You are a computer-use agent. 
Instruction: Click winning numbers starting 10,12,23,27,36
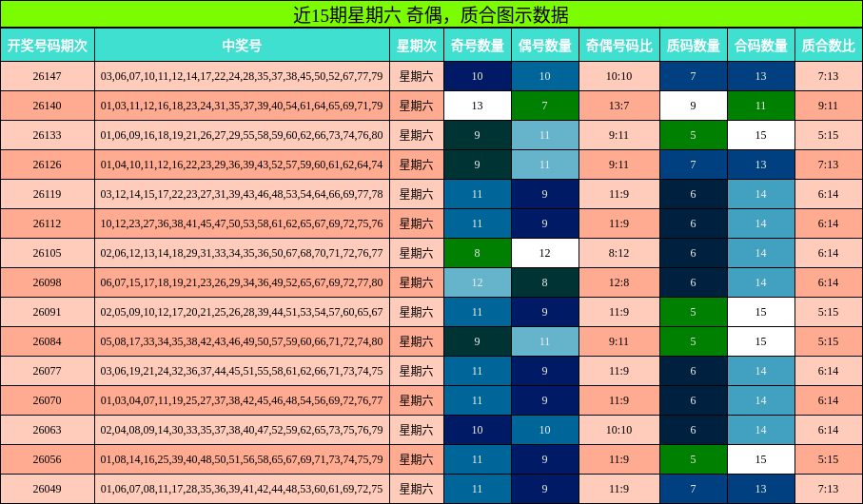pos(243,223)
